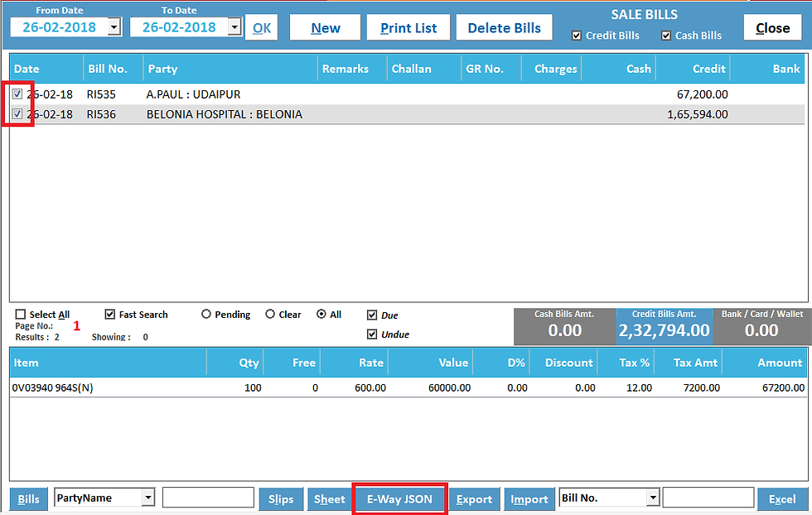Screen dimensions: 812x515
Task: Click item amount 67200.00
Action: pyautogui.click(x=784, y=387)
